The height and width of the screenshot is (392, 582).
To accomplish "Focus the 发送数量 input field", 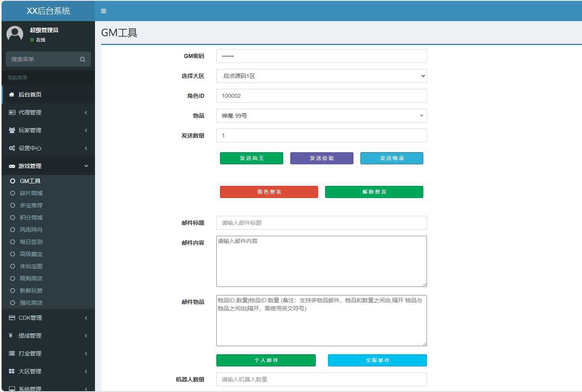I will [x=321, y=136].
